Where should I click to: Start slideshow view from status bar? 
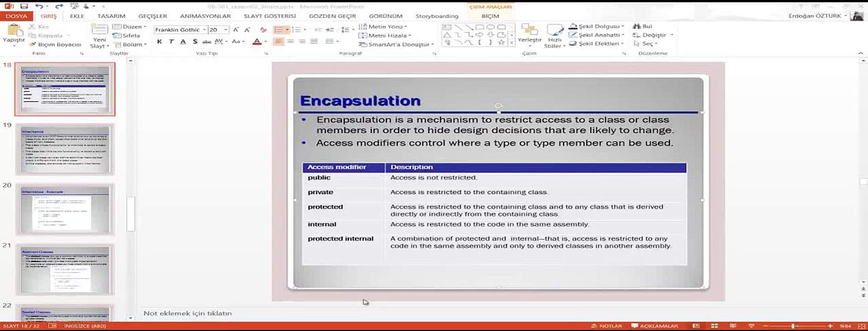point(752,325)
